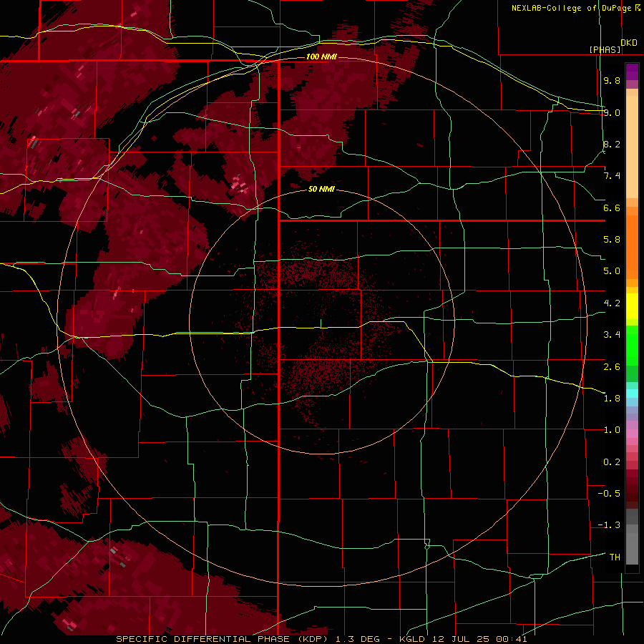Click the 9.0 scale value

[x=612, y=112]
